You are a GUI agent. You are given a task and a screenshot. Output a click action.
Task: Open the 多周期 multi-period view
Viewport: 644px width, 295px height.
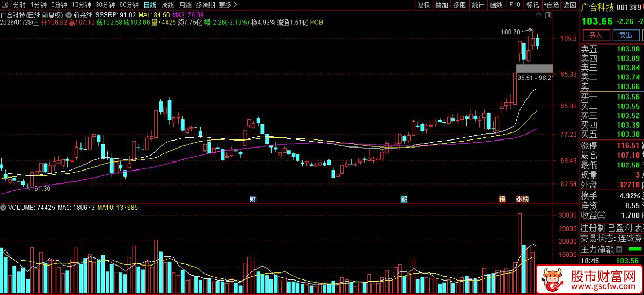click(206, 5)
